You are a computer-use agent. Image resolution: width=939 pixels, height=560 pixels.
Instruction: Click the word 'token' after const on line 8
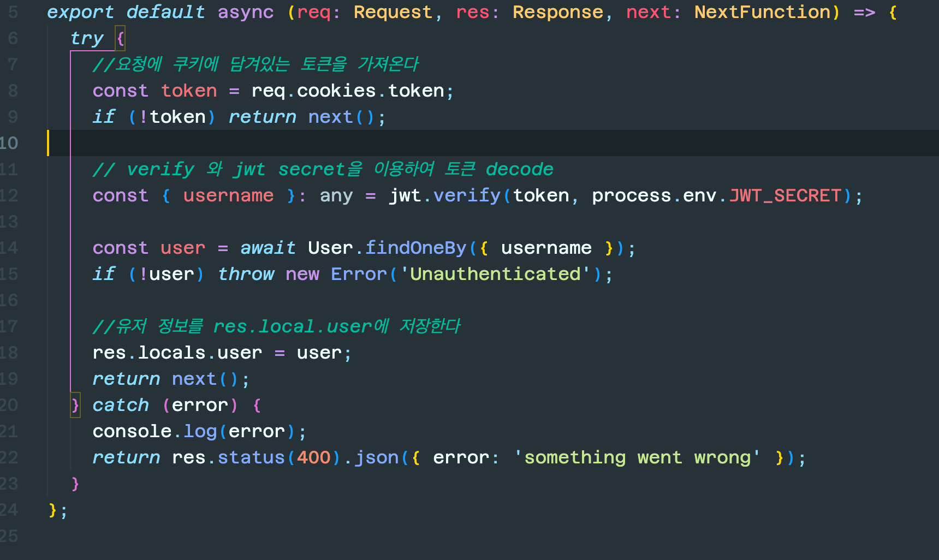point(189,91)
